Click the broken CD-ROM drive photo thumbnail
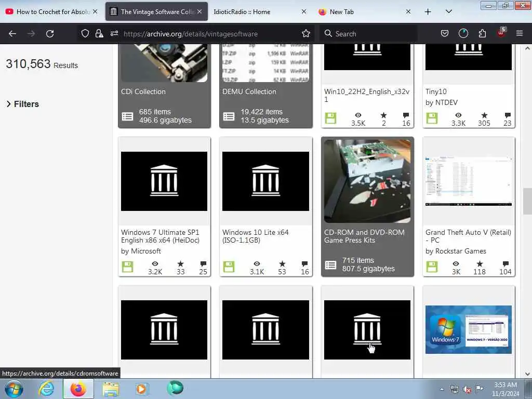Image resolution: width=532 pixels, height=399 pixels. pos(367,181)
